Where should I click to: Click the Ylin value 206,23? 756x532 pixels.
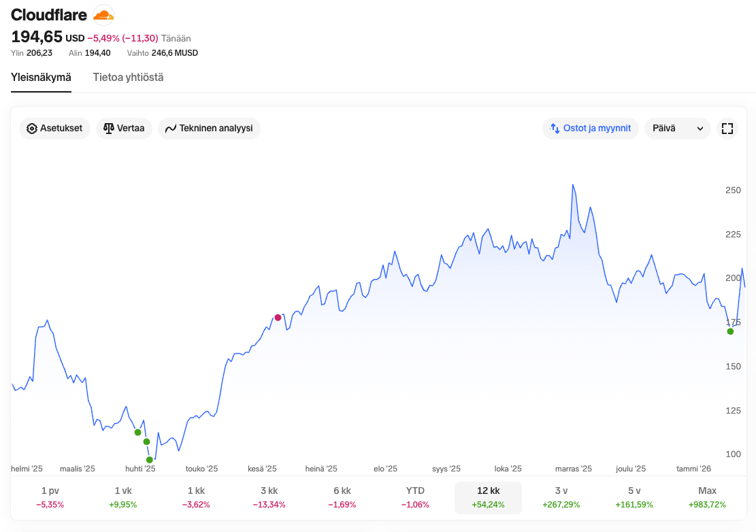pos(39,53)
